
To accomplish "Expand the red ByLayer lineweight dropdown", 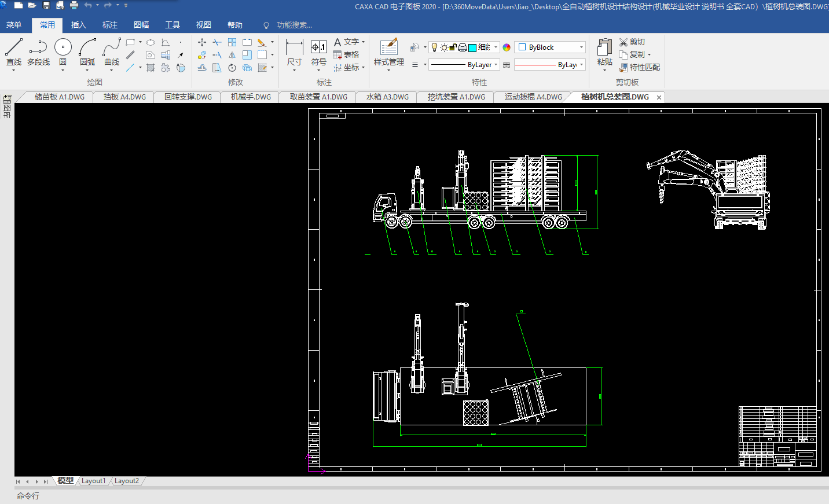I will [581, 65].
